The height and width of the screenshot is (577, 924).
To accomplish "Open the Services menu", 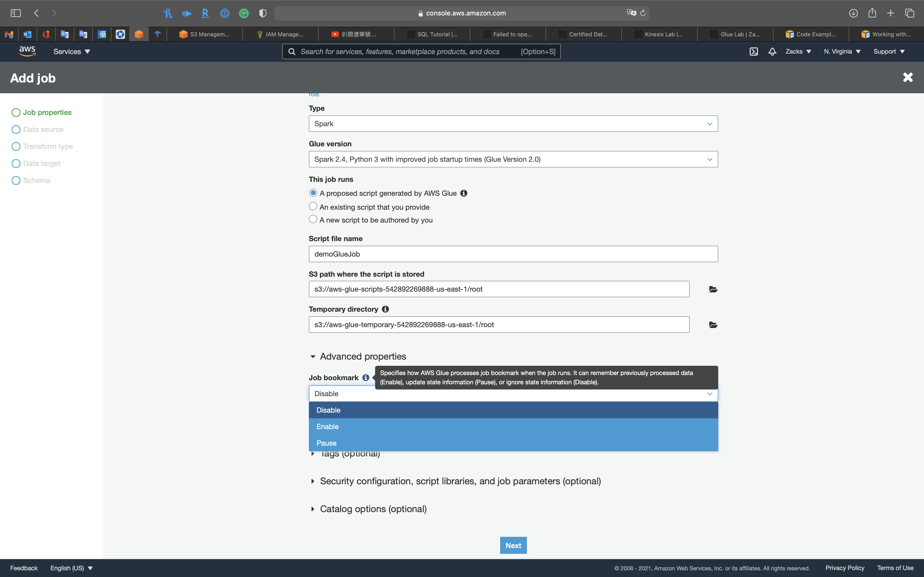I will click(71, 52).
